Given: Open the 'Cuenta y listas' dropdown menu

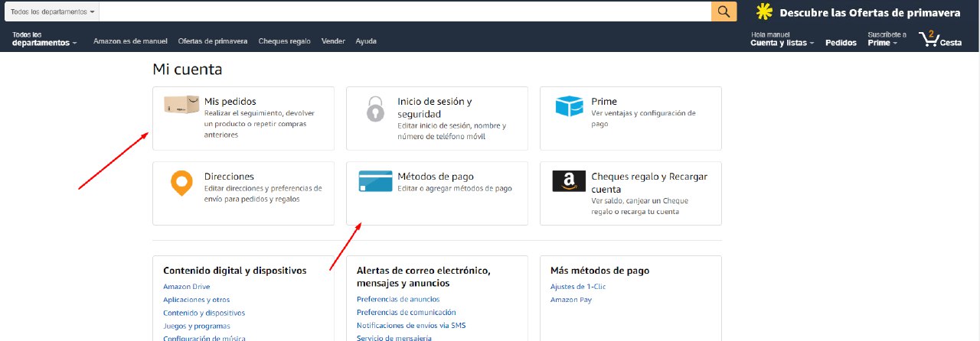Looking at the screenshot, I should (x=782, y=43).
